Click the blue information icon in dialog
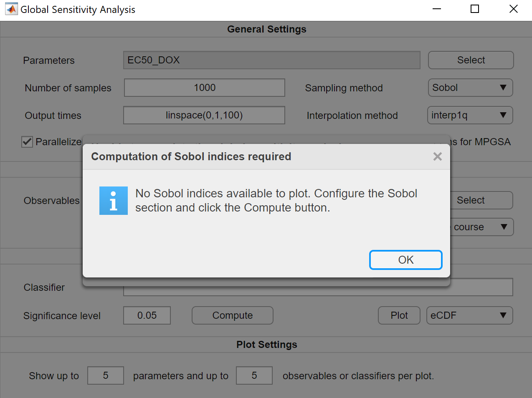 pyautogui.click(x=114, y=201)
